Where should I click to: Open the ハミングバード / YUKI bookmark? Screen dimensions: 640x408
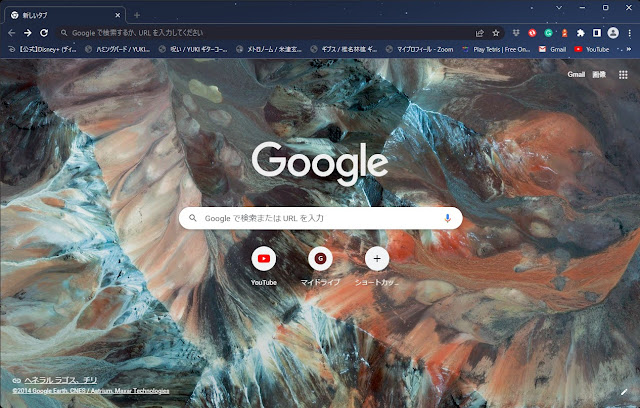(x=118, y=49)
